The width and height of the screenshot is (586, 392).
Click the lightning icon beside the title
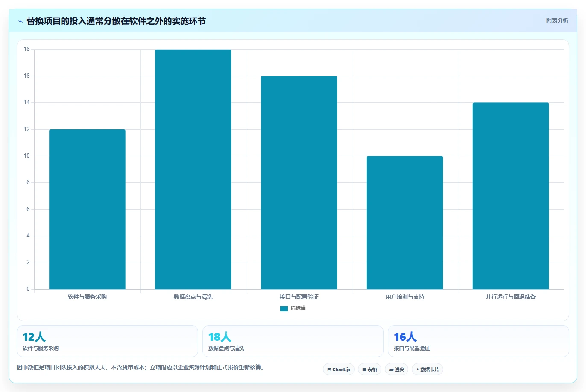[20, 21]
